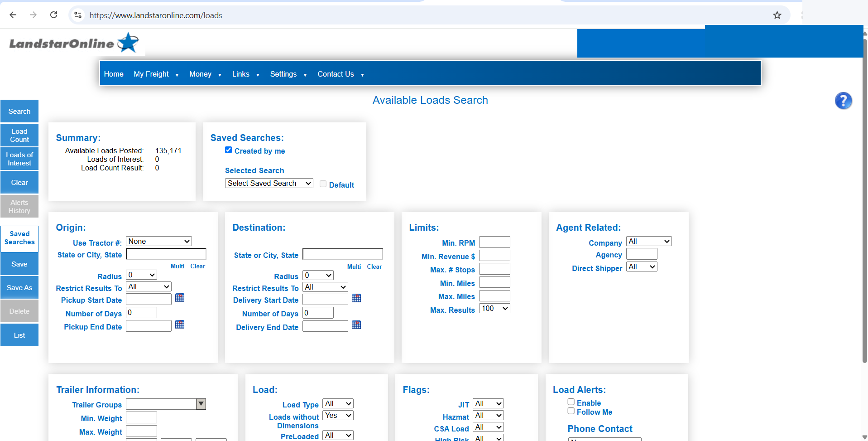This screenshot has height=441, width=868.
Task: Open Destination Restrict Results To dropdown
Action: tap(325, 287)
